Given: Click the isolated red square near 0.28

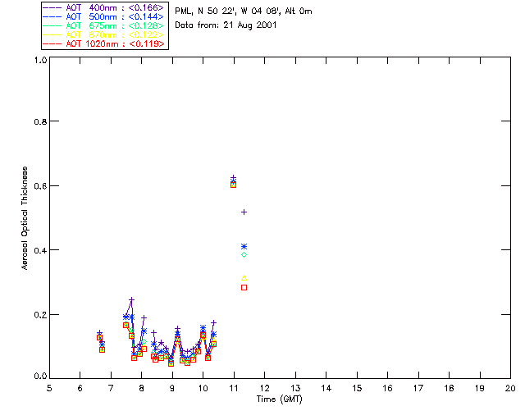Looking at the screenshot, I should (244, 288).
